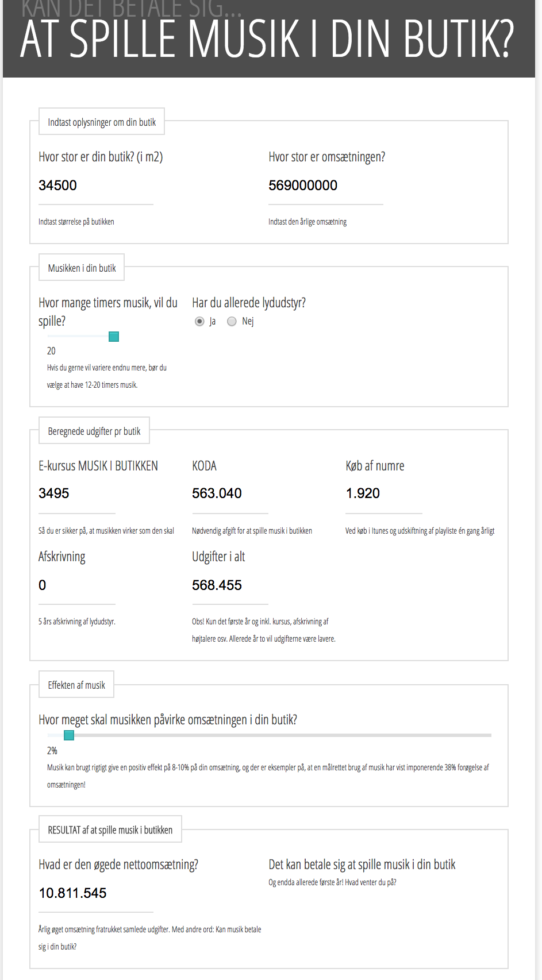Click the label 'Hvor stor er omsætningen?'
542x980 pixels.
click(326, 157)
